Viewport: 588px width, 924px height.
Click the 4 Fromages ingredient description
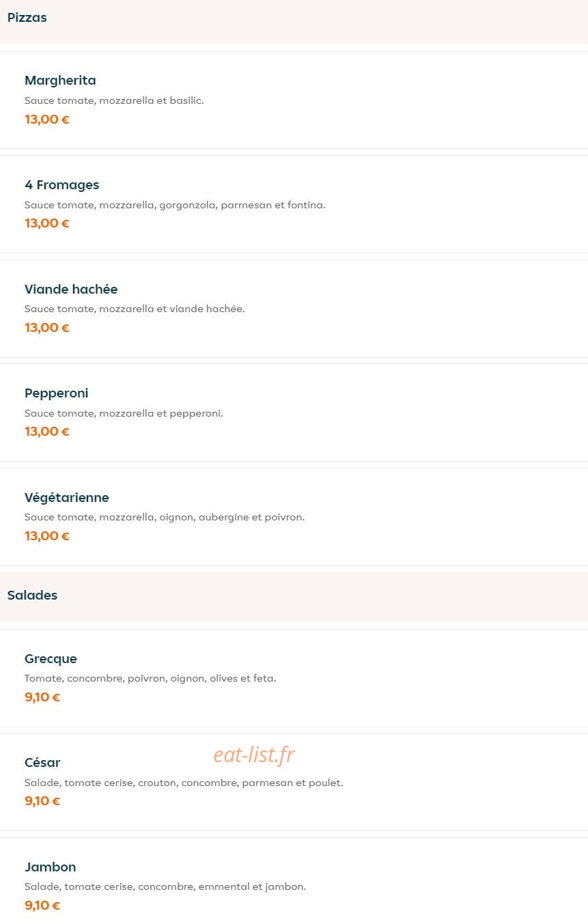[175, 205]
